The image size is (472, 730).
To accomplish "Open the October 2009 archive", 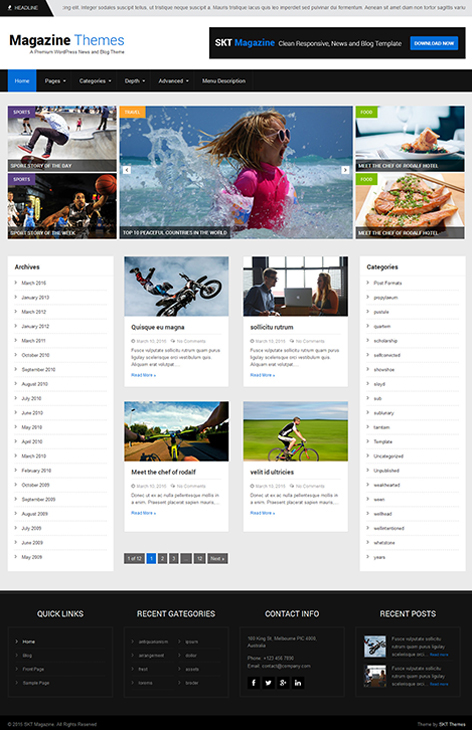I will [x=35, y=485].
